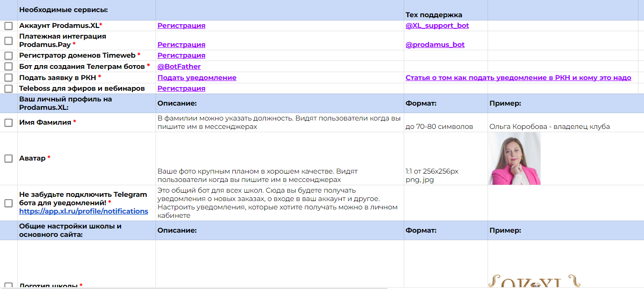Check the Аватар row checkbox
Viewport: 644px width, 289px height.
(8, 159)
